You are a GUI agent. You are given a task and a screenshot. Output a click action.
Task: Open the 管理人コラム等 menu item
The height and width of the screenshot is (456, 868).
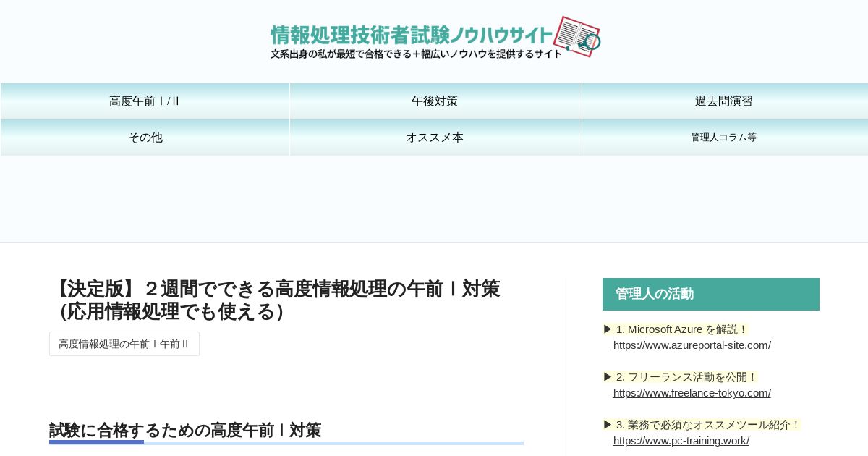723,138
